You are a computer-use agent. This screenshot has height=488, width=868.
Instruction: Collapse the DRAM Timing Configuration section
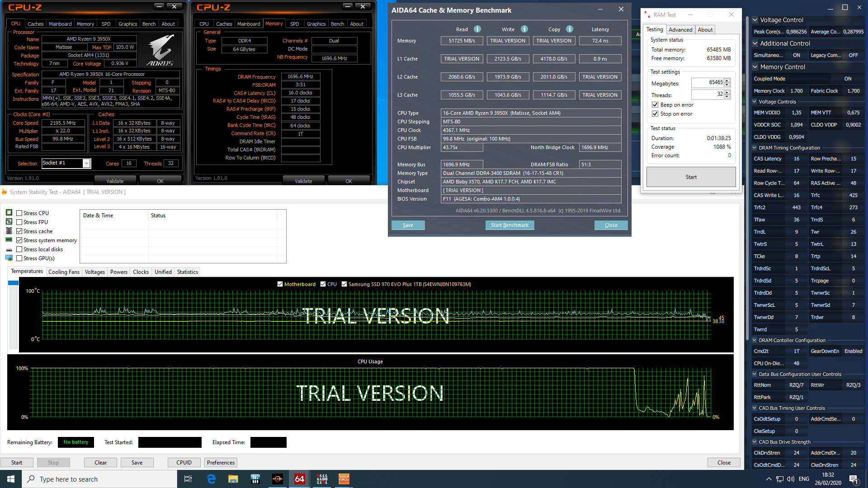tap(755, 148)
